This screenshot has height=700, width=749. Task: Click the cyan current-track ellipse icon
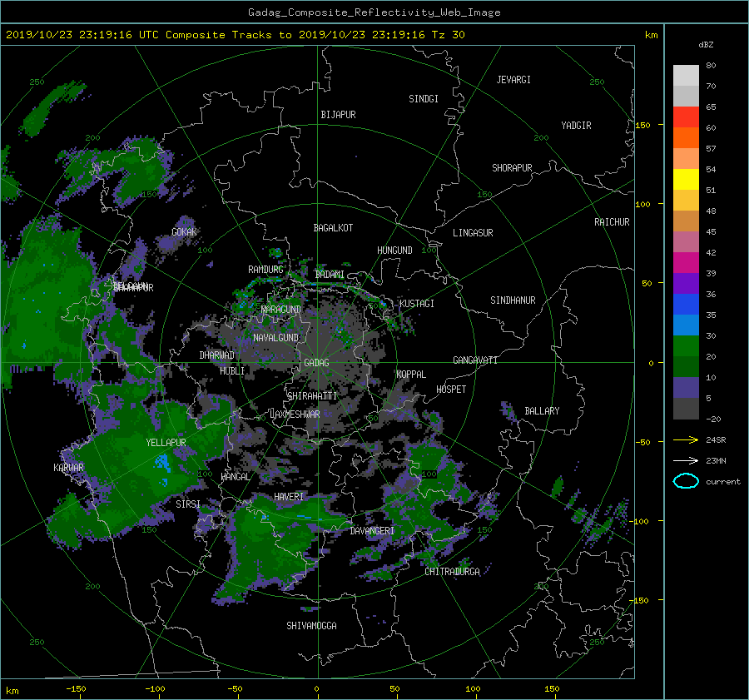point(686,481)
